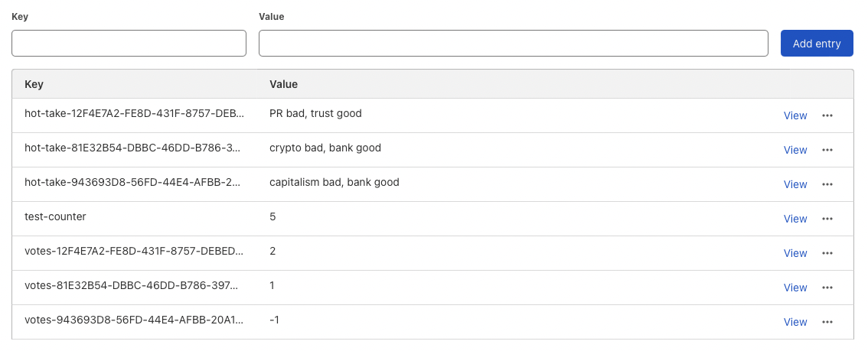The width and height of the screenshot is (868, 351).
Task: Open three-dot menu for test-counter row
Action: tap(827, 219)
